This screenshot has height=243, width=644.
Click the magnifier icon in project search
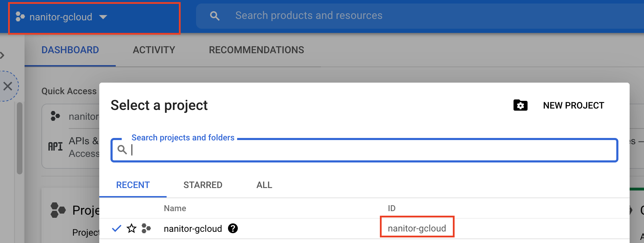tap(122, 150)
